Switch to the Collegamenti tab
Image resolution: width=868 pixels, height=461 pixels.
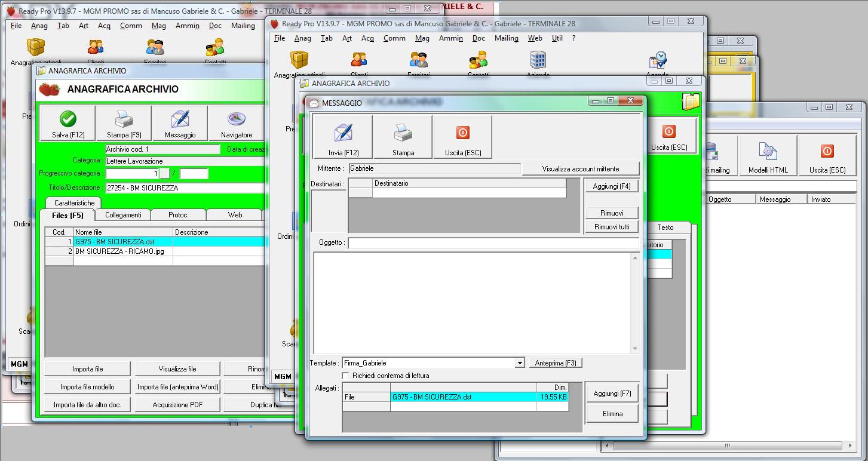123,215
